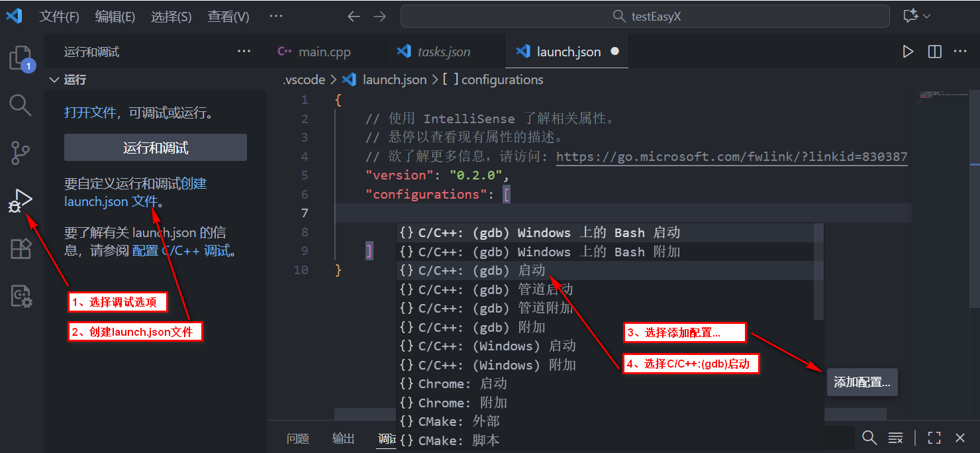This screenshot has height=453, width=980.
Task: Open the Copilot chat icon in title bar
Action: click(910, 16)
